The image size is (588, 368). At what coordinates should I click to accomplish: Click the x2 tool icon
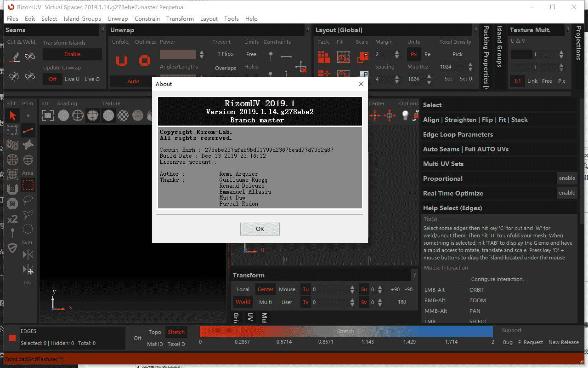[x=12, y=219]
